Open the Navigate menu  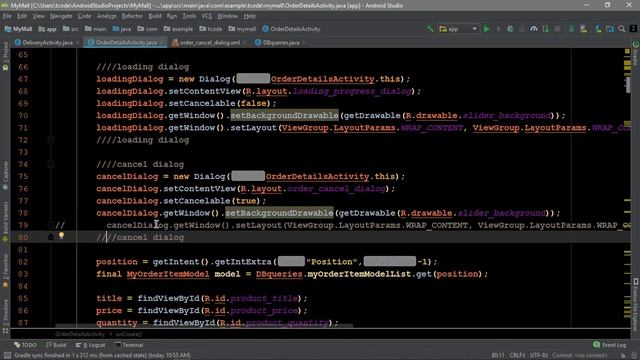tap(61, 16)
